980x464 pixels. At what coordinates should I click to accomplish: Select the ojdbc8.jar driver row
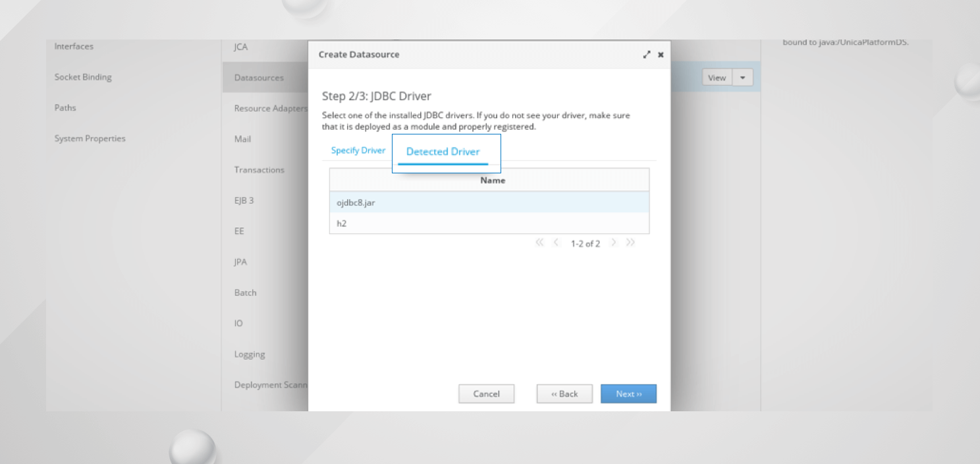[489, 202]
